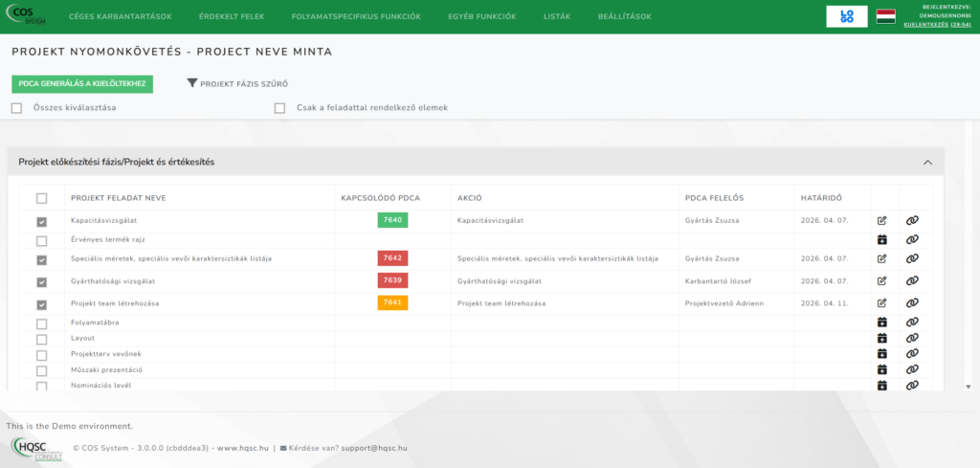The width and height of the screenshot is (980, 468).
Task: Click PDCA generálás a kijelöltekhez button
Action: [x=81, y=84]
